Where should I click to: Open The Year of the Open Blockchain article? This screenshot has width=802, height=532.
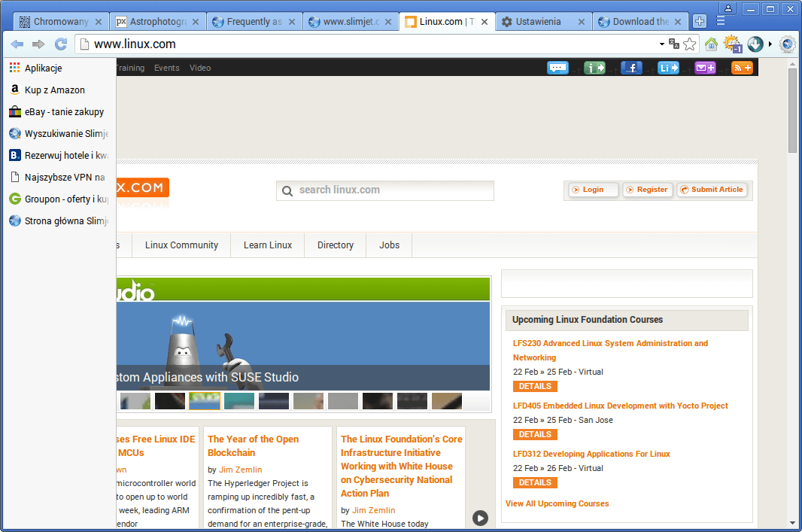[254, 445]
